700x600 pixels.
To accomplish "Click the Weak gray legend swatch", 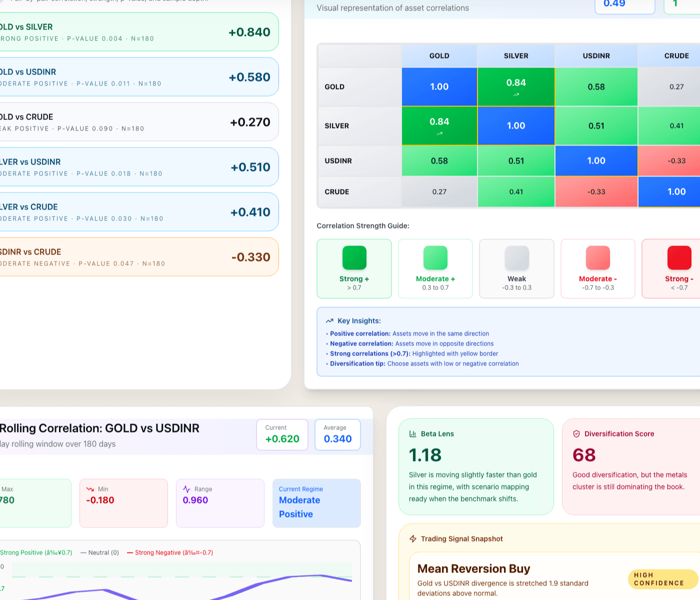I will point(516,258).
